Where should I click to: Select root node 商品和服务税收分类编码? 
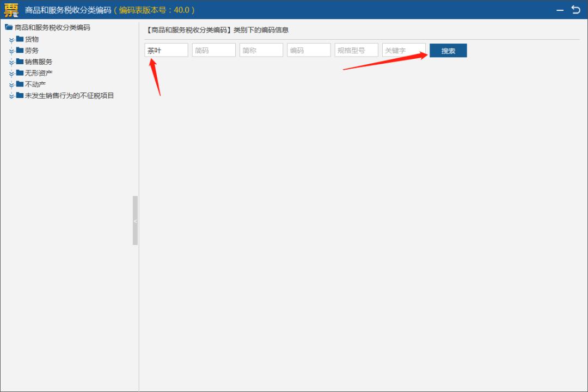(x=52, y=27)
